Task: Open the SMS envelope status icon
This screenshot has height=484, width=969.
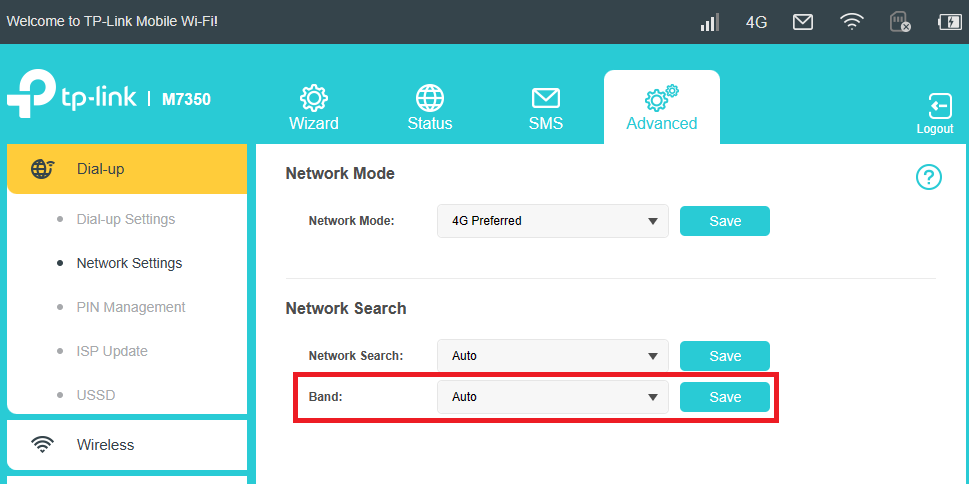Action: pyautogui.click(x=803, y=22)
